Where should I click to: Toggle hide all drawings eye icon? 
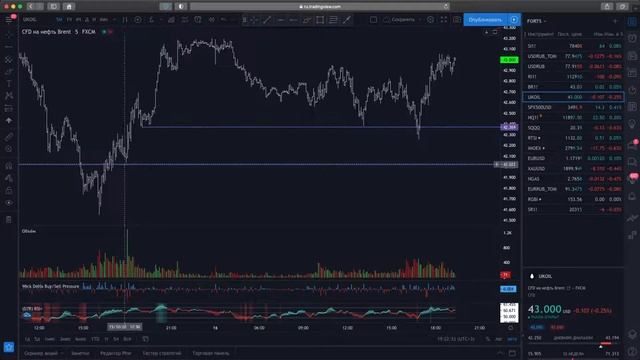pyautogui.click(x=9, y=203)
